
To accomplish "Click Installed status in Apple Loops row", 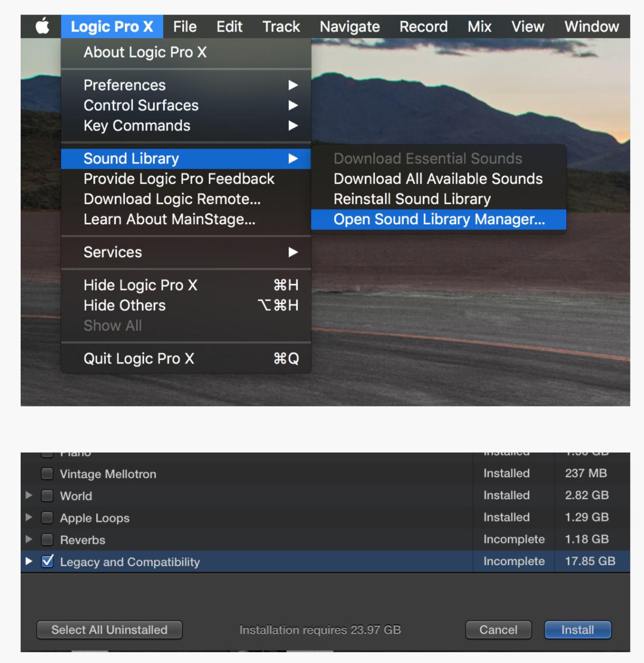I will tap(506, 517).
